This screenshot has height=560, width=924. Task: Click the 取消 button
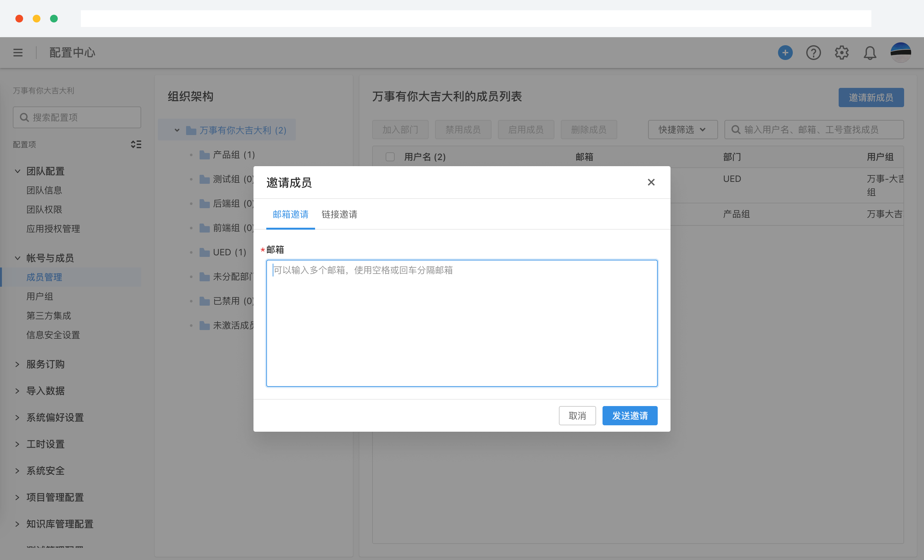click(x=577, y=415)
